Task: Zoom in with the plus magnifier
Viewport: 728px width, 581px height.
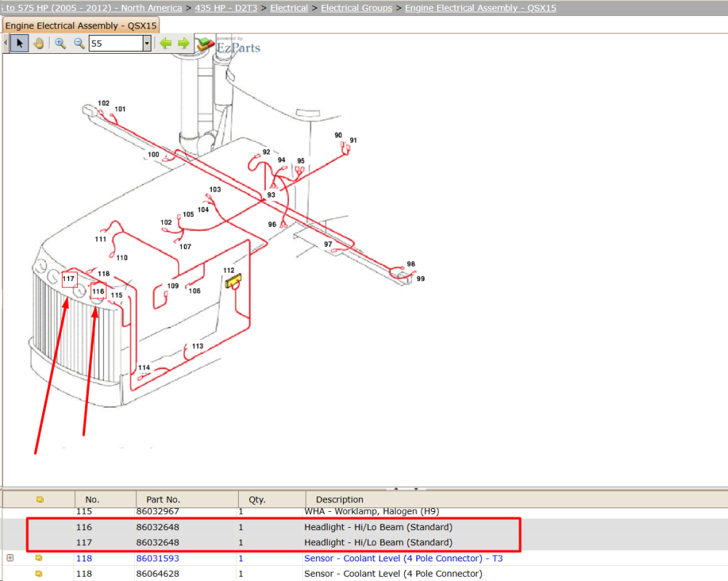Action: point(60,43)
